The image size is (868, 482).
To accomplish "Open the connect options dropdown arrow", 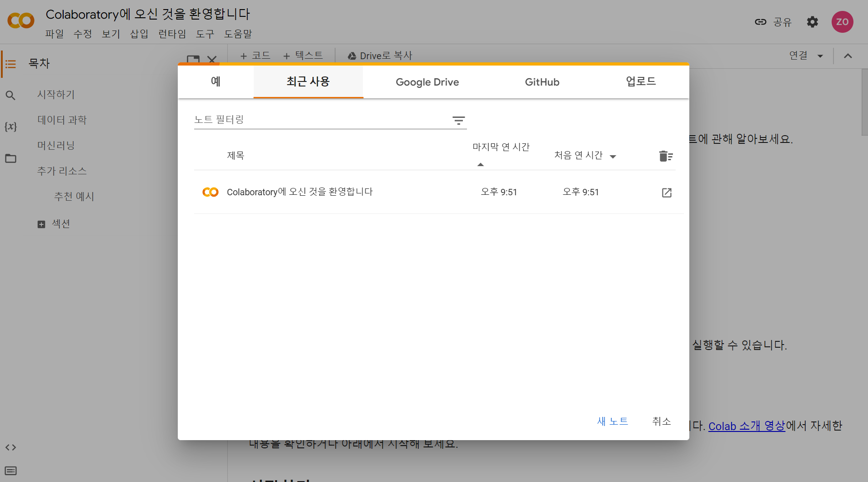I will pos(820,56).
